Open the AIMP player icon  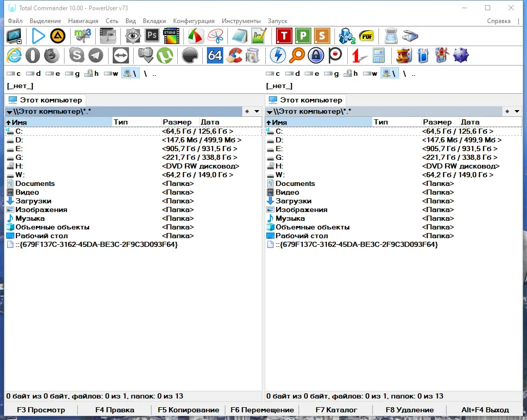(x=58, y=36)
